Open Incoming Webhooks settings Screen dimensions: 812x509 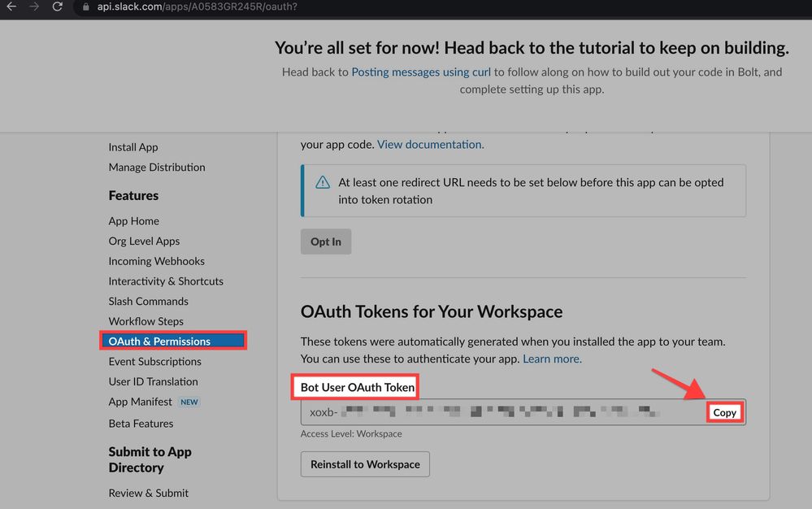tap(156, 261)
